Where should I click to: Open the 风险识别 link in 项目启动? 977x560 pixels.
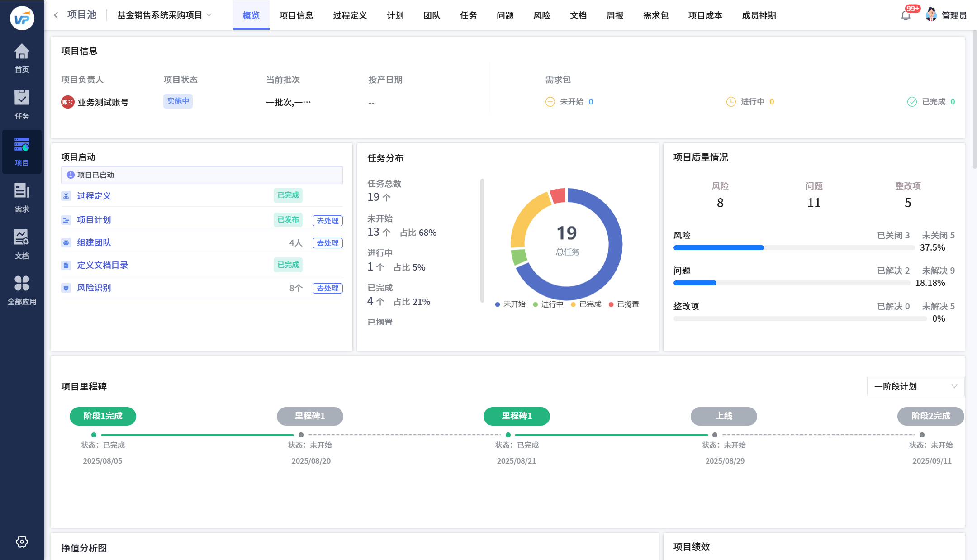pyautogui.click(x=94, y=288)
